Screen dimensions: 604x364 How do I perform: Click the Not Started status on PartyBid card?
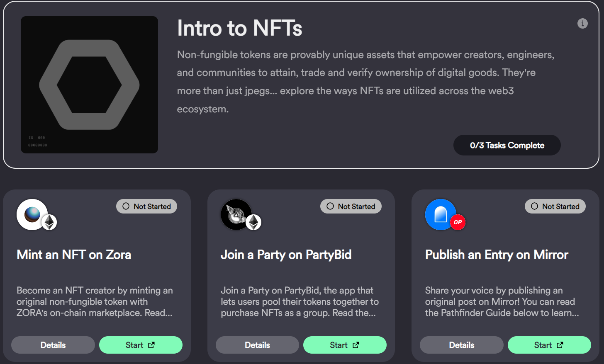(351, 206)
